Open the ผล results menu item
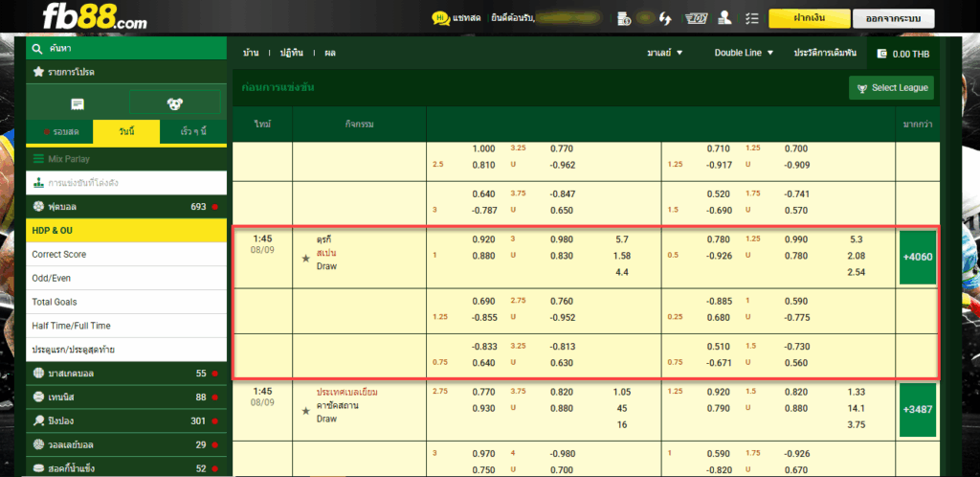This screenshot has width=980, height=477. (330, 53)
